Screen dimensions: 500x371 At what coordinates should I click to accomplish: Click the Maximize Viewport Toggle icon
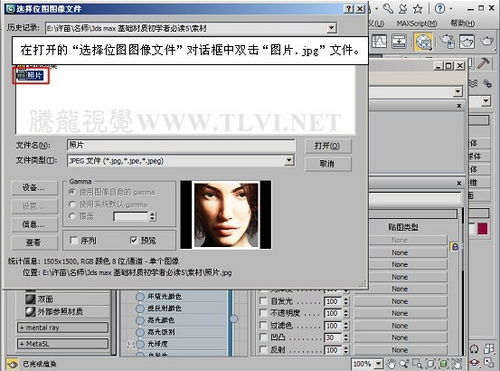pos(489,349)
